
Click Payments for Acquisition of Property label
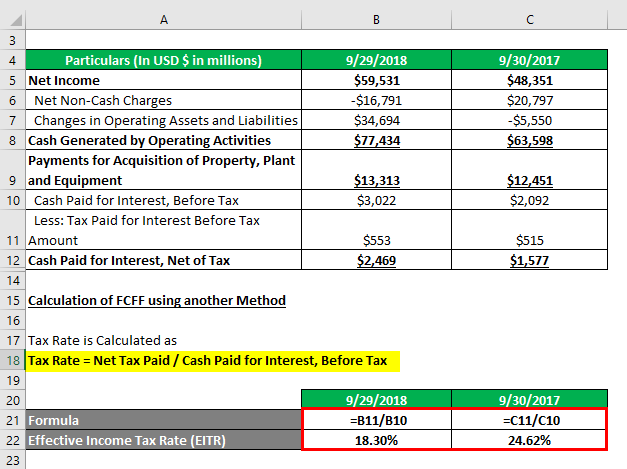[164, 170]
